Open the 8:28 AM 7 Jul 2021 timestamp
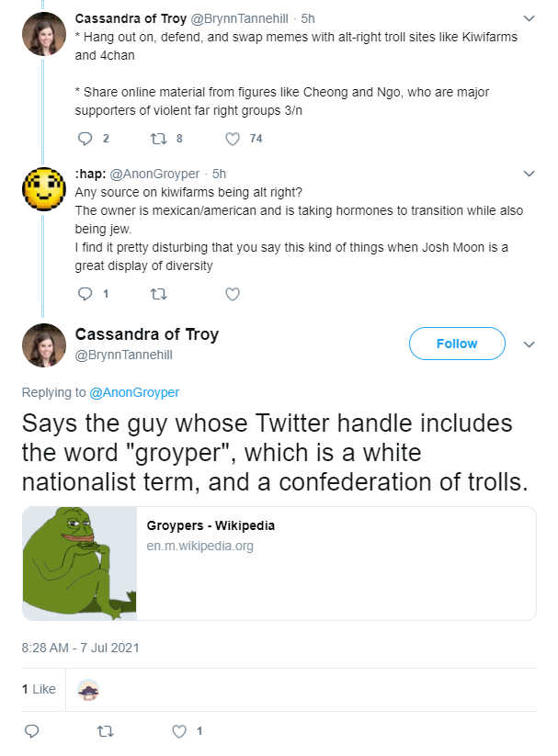This screenshot has width=558, height=756. pos(80,647)
